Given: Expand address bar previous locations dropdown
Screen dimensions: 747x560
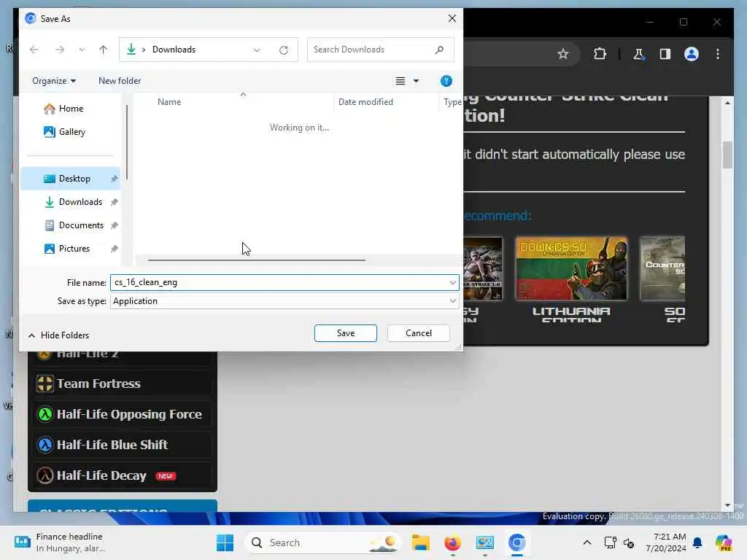Looking at the screenshot, I should click(257, 50).
